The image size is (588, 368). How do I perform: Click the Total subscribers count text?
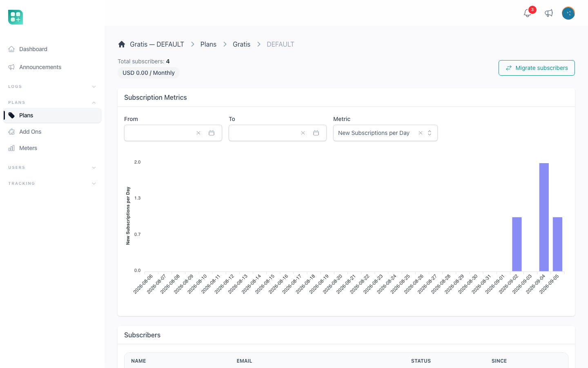click(144, 61)
